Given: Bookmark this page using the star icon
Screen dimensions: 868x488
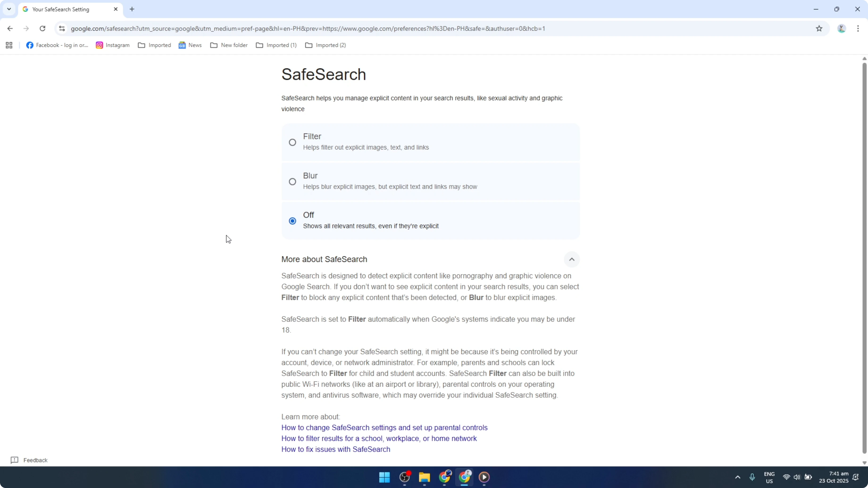Looking at the screenshot, I should pos(819,28).
